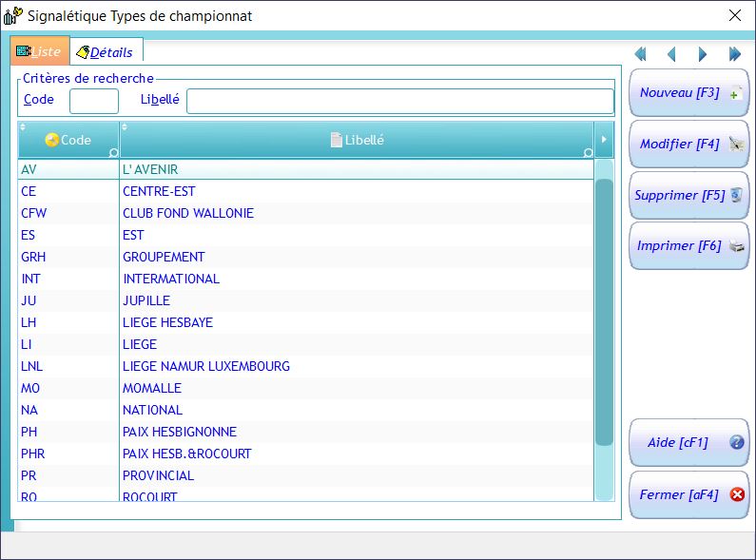756x560 pixels.
Task: Click the Imprimer [F6] button
Action: coord(689,246)
